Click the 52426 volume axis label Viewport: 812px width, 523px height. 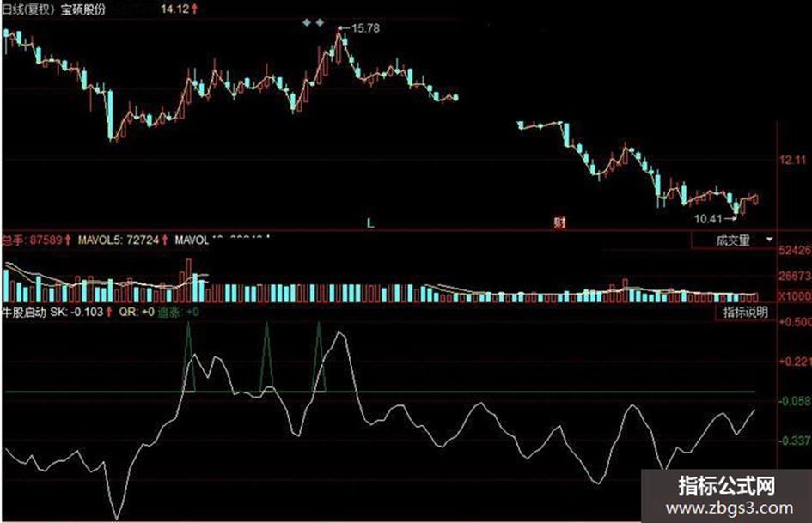[x=795, y=250]
